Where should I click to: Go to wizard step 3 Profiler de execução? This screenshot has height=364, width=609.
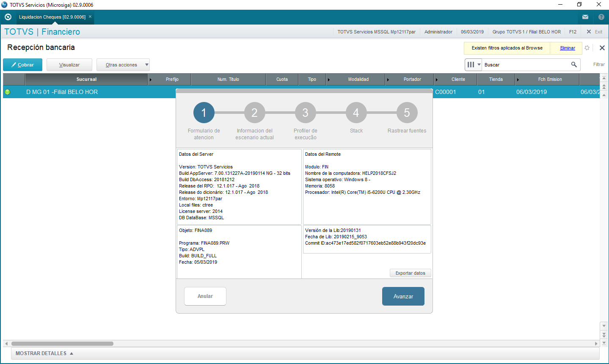pyautogui.click(x=306, y=113)
